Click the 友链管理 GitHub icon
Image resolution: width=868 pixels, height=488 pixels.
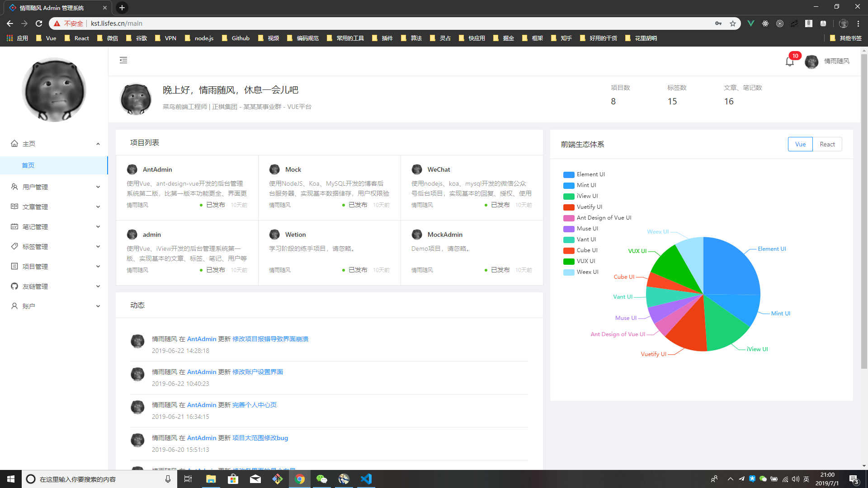[14, 286]
